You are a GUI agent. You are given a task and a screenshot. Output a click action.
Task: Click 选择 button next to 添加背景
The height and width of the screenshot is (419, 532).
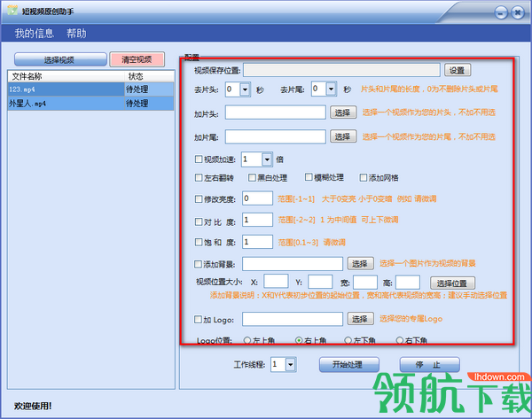361,263
